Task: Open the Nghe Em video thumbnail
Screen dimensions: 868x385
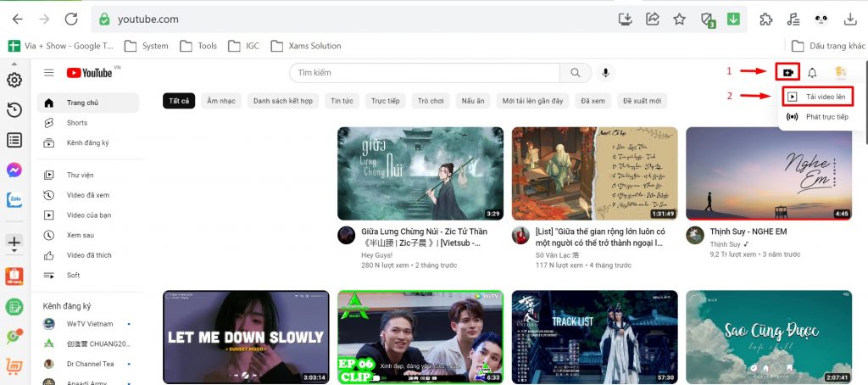Action: (769, 173)
